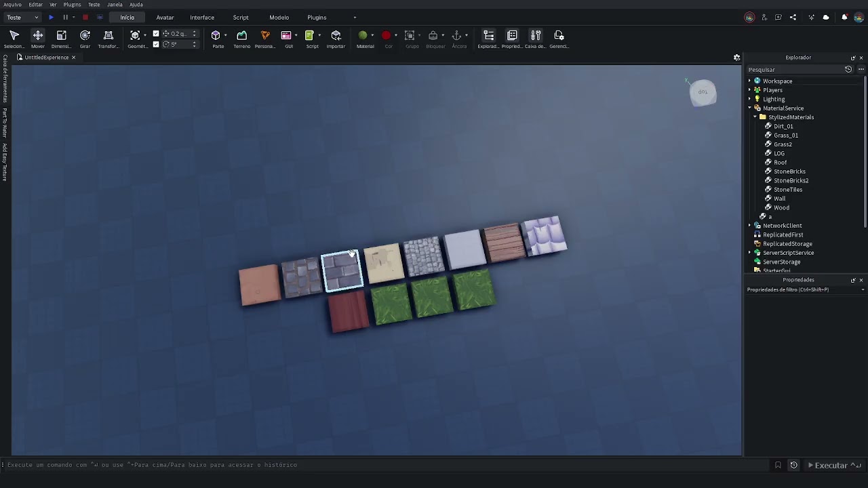Open the Caixa de ferramentas
This screenshot has height=488, width=868.
point(535,39)
